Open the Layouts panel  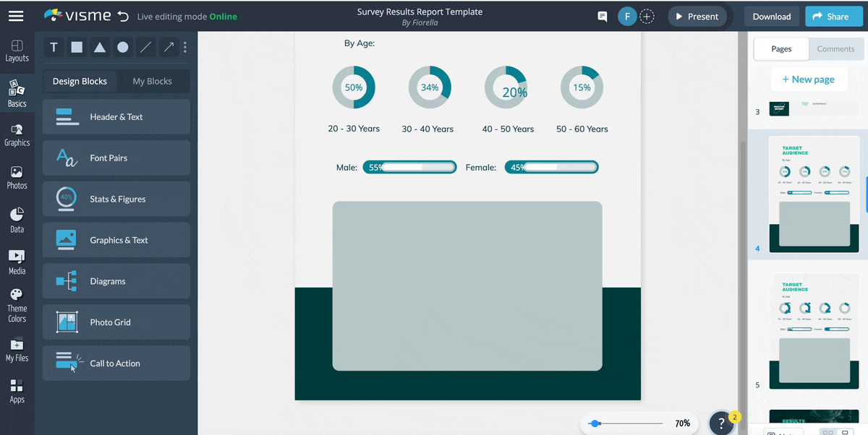[x=17, y=49]
